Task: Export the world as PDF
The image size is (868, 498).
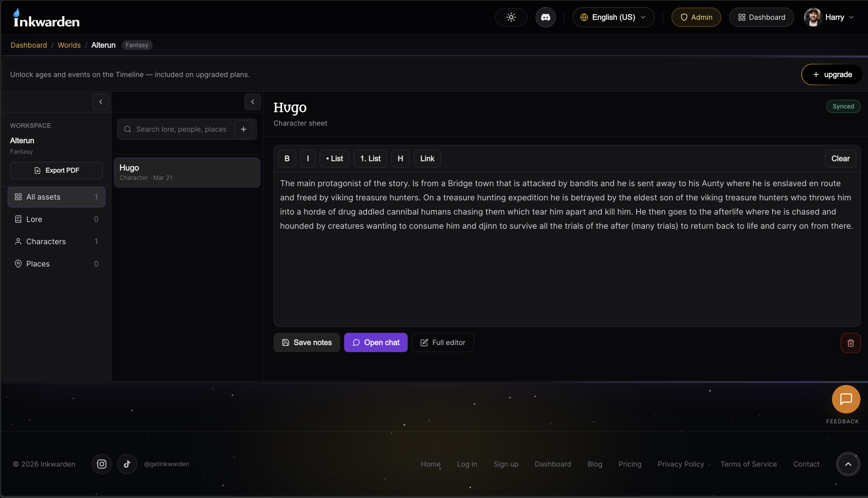Action: (x=56, y=170)
